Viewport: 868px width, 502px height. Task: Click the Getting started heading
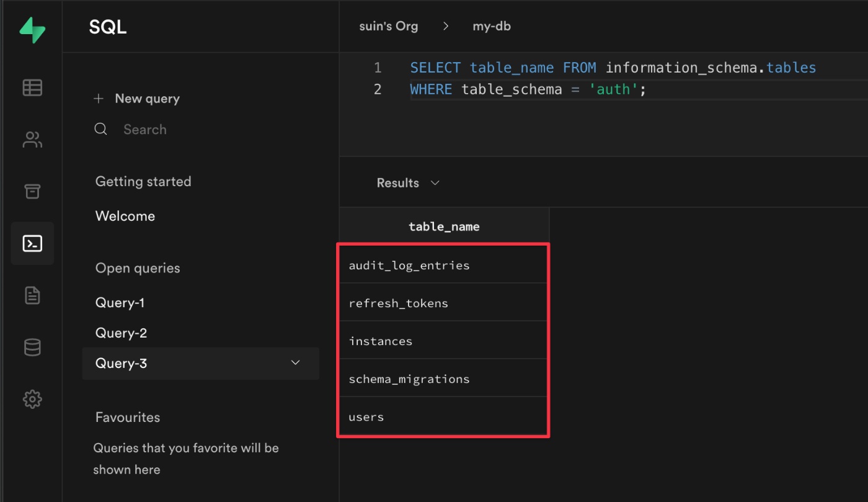143,182
